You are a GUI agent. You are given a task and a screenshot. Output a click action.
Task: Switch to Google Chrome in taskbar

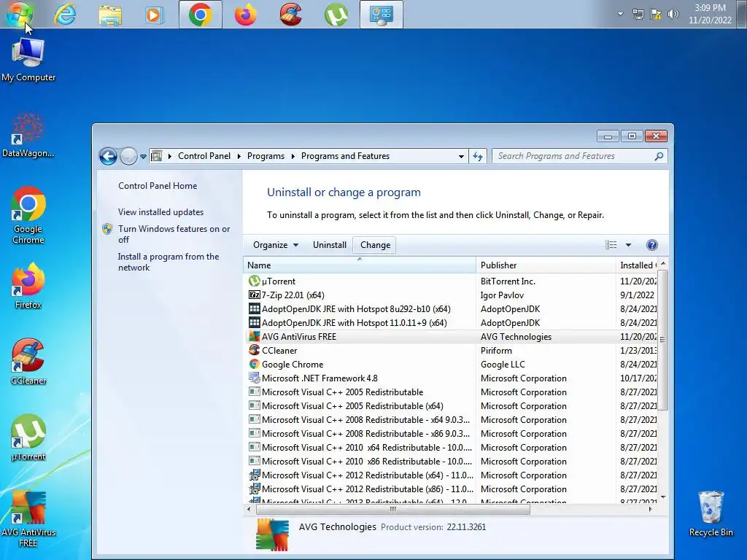point(200,15)
